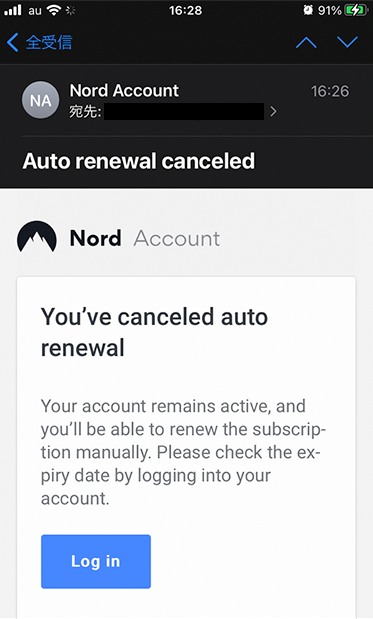Tap the 宛先 recipient label
Screen dimensions: 373x619
click(x=85, y=112)
